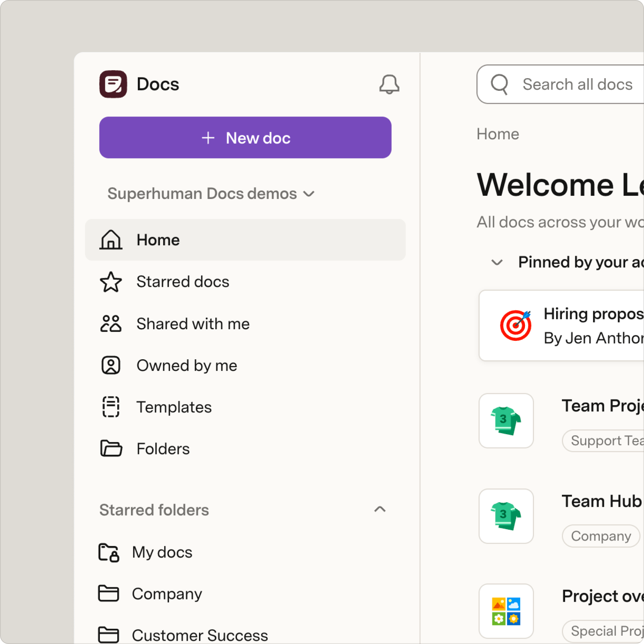Click the Starred folders heading text
The width and height of the screenshot is (644, 644).
(154, 510)
